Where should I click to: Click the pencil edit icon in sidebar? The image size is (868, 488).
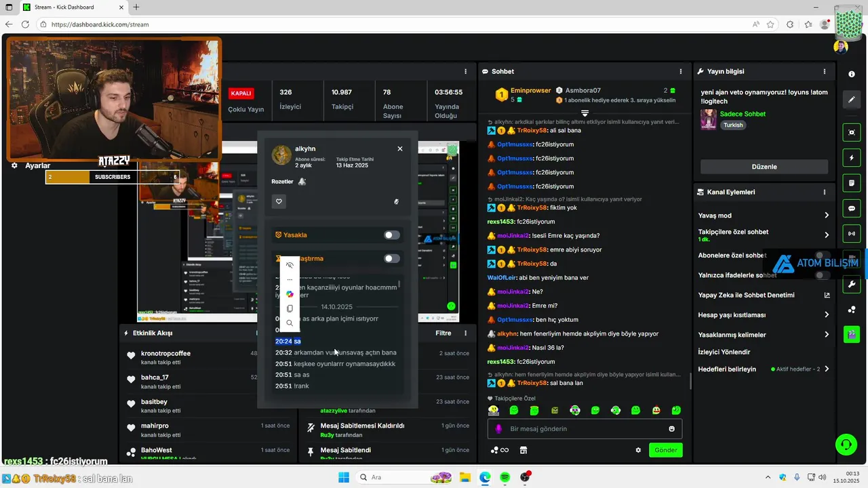click(x=852, y=100)
